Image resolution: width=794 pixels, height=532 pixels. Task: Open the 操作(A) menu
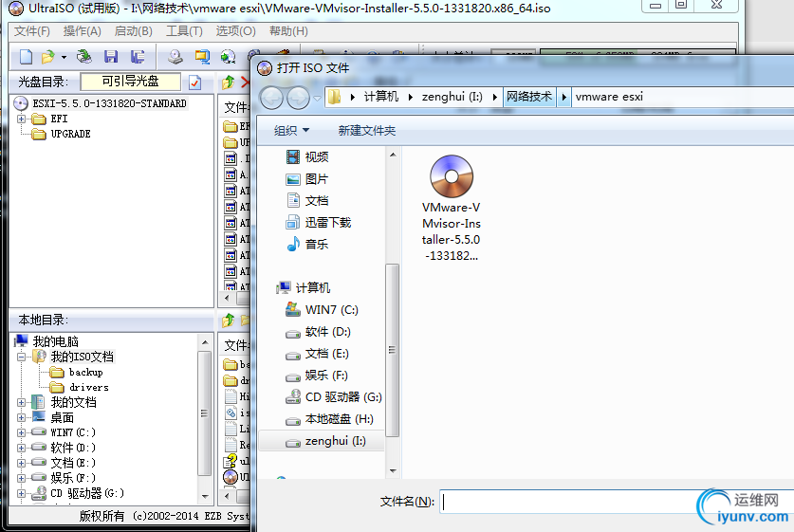[82, 31]
